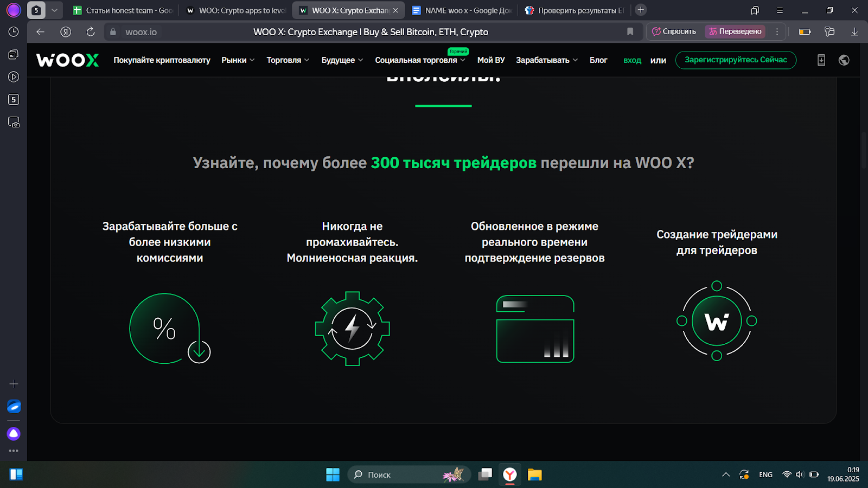Viewport: 868px width, 488px height.
Task: Open the tab count indicator
Action: tap(36, 10)
